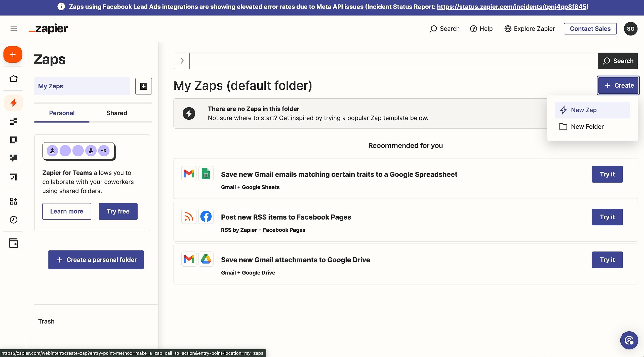Add folder using square plus icon
Image resolution: width=644 pixels, height=357 pixels.
pos(143,86)
